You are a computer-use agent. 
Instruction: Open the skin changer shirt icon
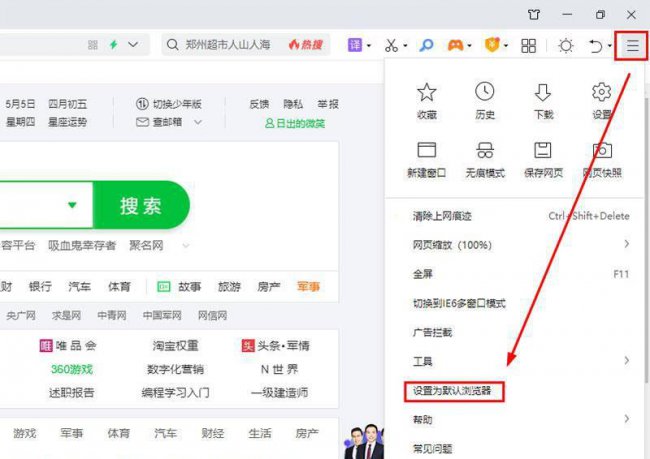coord(534,15)
